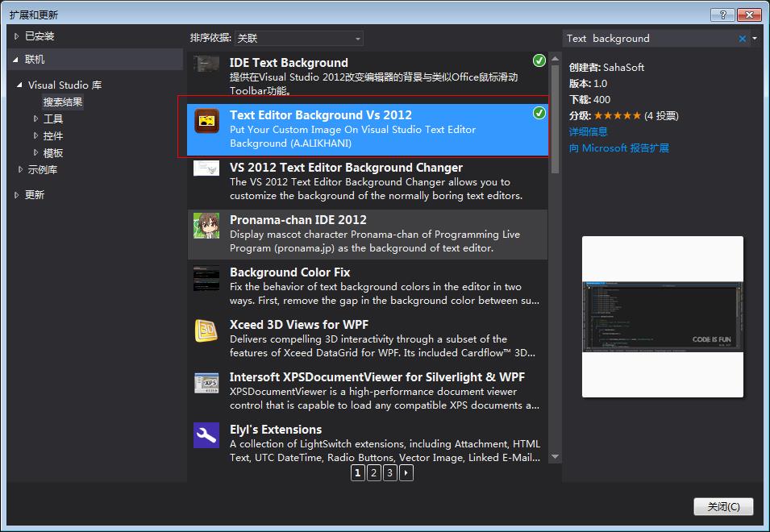Image resolution: width=770 pixels, height=532 pixels.
Task: Click the scrollbar down arrow in results list
Action: tap(555, 457)
